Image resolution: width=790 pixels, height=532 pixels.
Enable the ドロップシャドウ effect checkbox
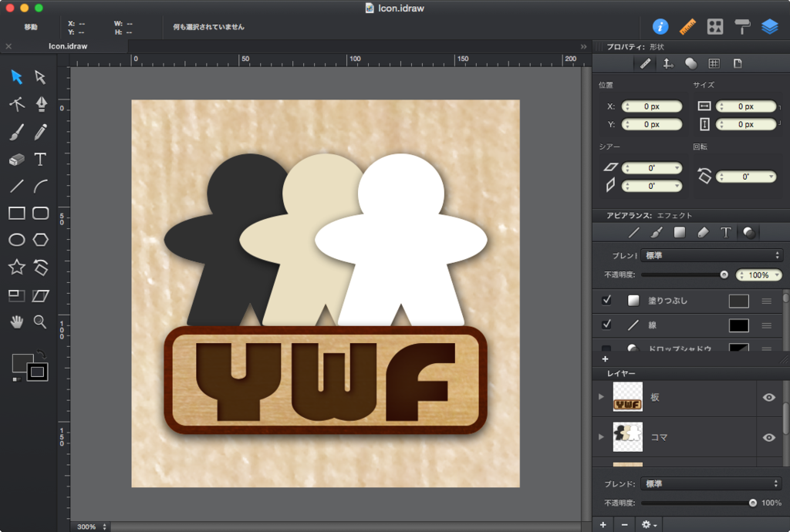(606, 348)
